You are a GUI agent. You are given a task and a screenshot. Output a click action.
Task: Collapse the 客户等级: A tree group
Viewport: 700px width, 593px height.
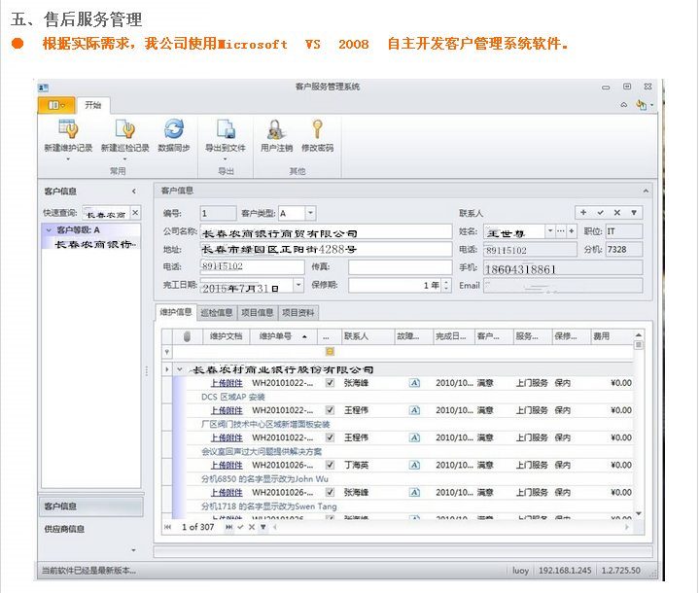(49, 230)
